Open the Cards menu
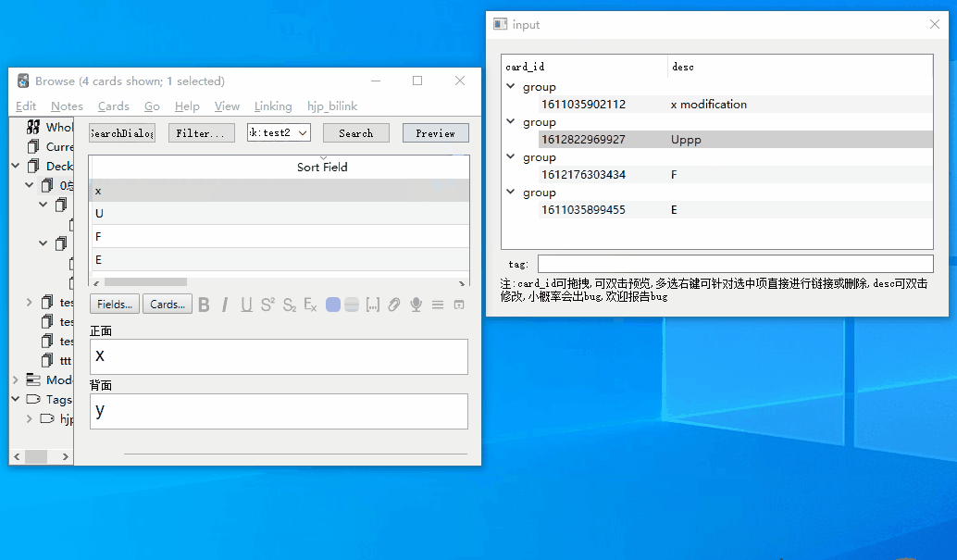 coord(114,106)
